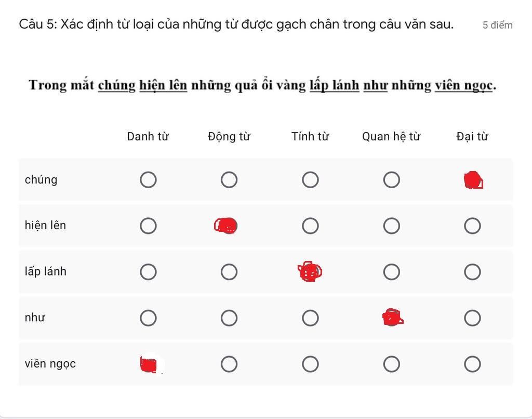Choose Danh từ for viên ngọc
This screenshot has height=419, width=532.
pyautogui.click(x=149, y=364)
